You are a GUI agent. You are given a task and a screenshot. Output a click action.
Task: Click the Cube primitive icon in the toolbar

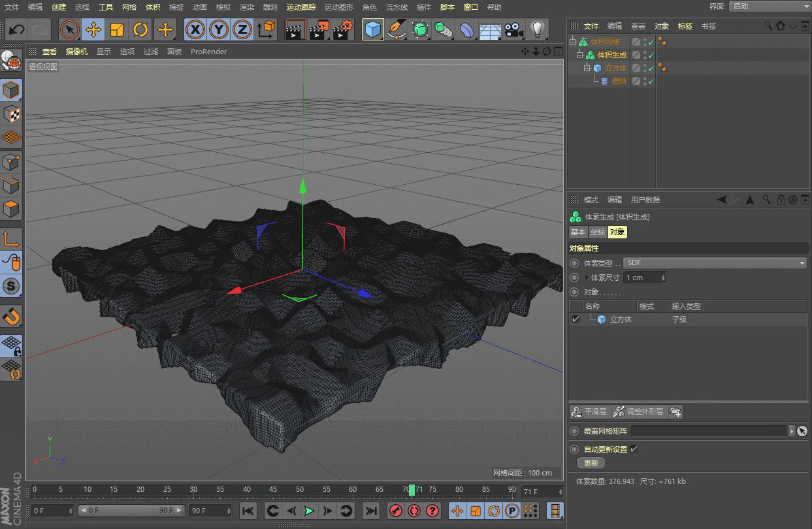click(x=373, y=30)
